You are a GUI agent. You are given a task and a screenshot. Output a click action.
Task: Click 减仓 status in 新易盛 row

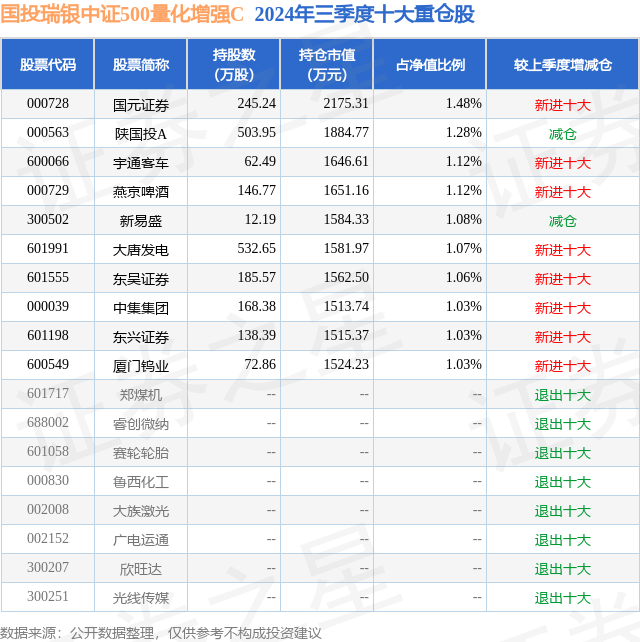coord(563,222)
